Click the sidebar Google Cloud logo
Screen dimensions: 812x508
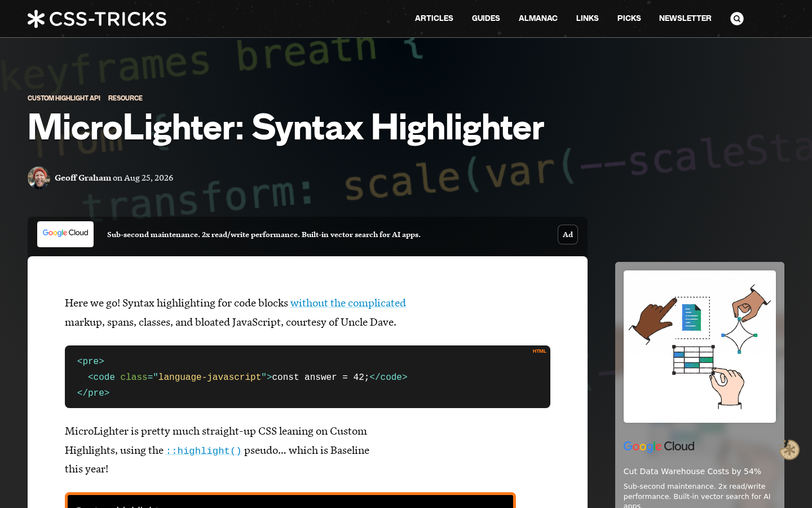[659, 446]
